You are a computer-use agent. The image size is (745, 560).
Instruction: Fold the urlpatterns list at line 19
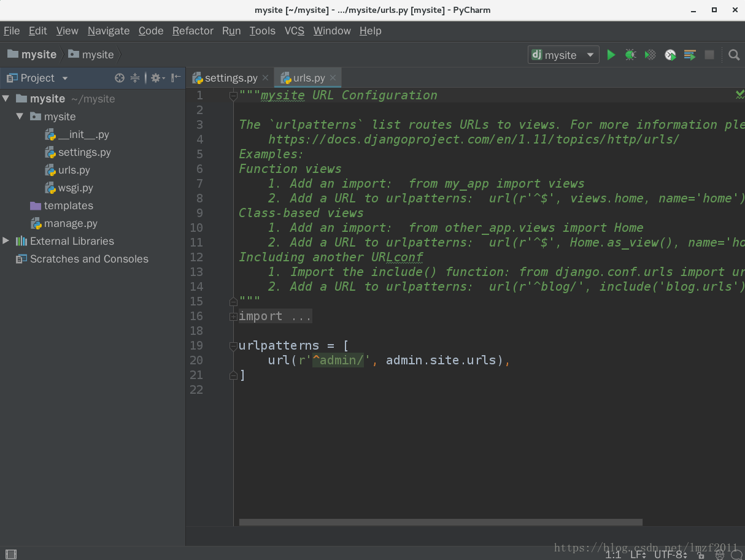point(233,346)
